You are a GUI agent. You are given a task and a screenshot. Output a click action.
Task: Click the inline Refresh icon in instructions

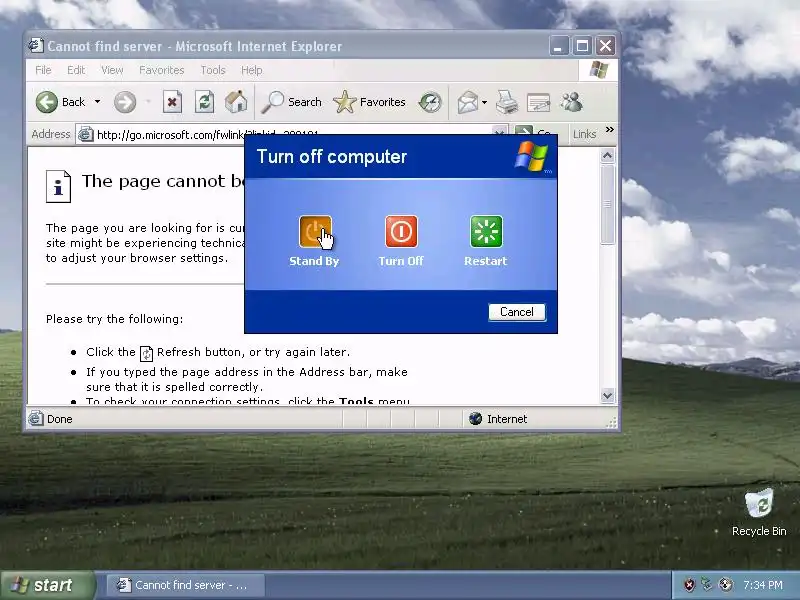coord(146,353)
